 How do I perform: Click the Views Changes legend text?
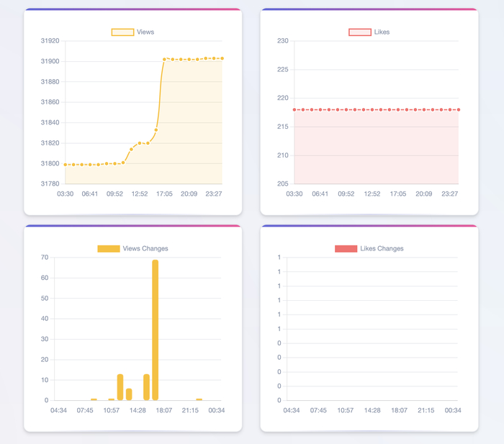pos(145,249)
